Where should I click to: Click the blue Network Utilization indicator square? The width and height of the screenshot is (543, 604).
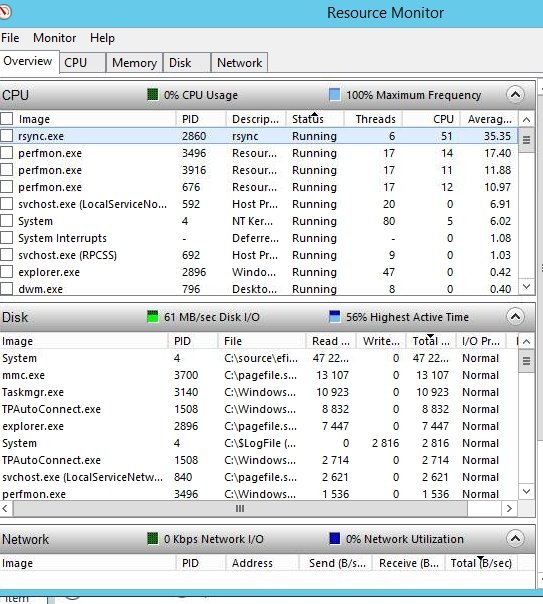pos(334,539)
